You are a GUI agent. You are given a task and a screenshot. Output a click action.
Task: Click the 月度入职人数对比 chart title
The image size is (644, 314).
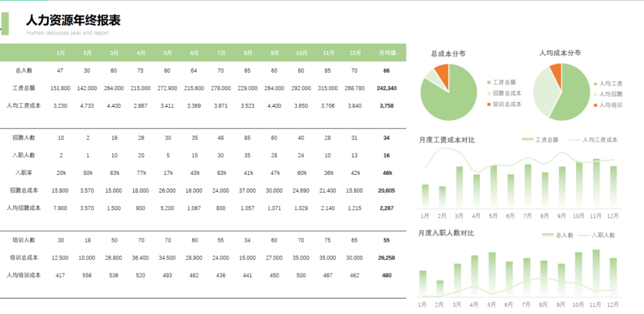[x=446, y=233]
